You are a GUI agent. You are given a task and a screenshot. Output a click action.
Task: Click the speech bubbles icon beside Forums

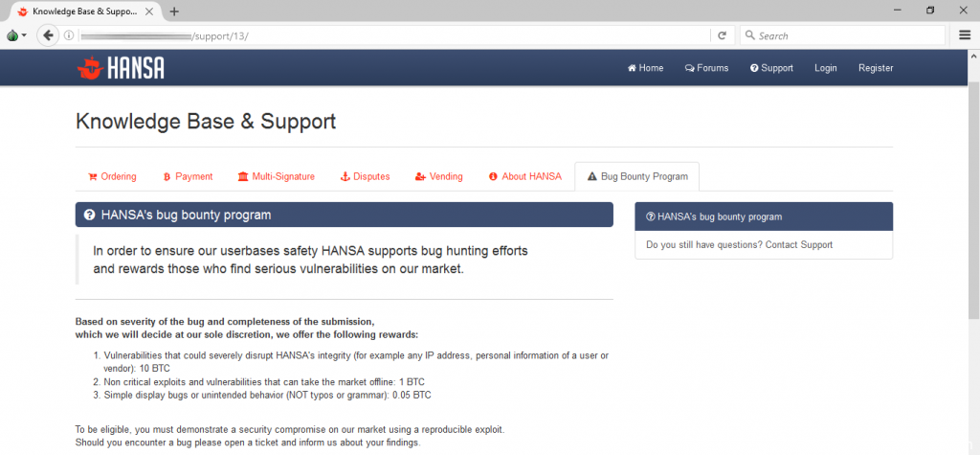coord(689,68)
